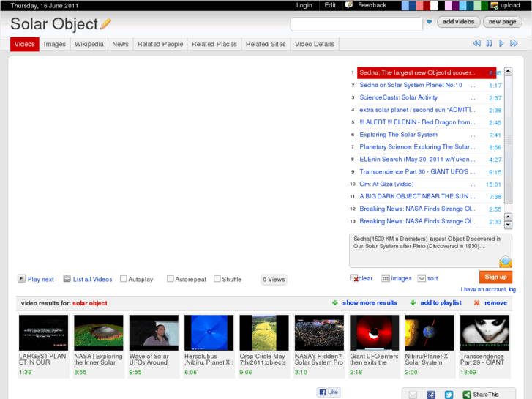
Task: Click the Edit link in top bar
Action: pyautogui.click(x=330, y=5)
